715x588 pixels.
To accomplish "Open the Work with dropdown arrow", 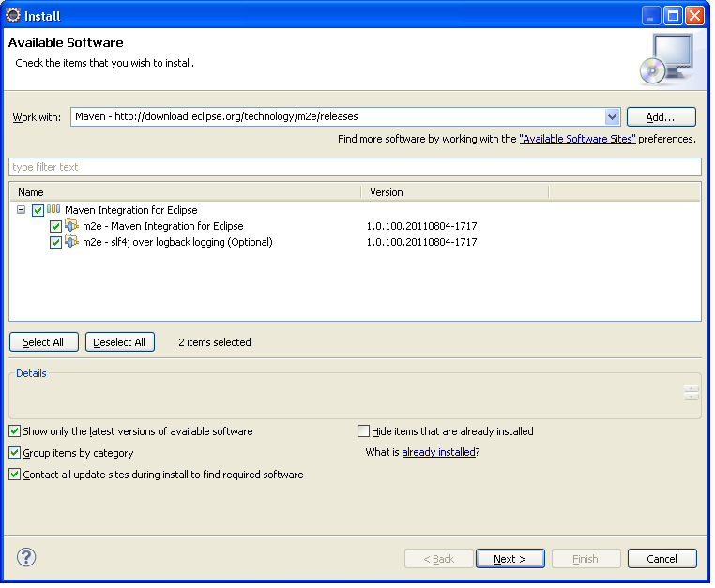I will point(612,116).
